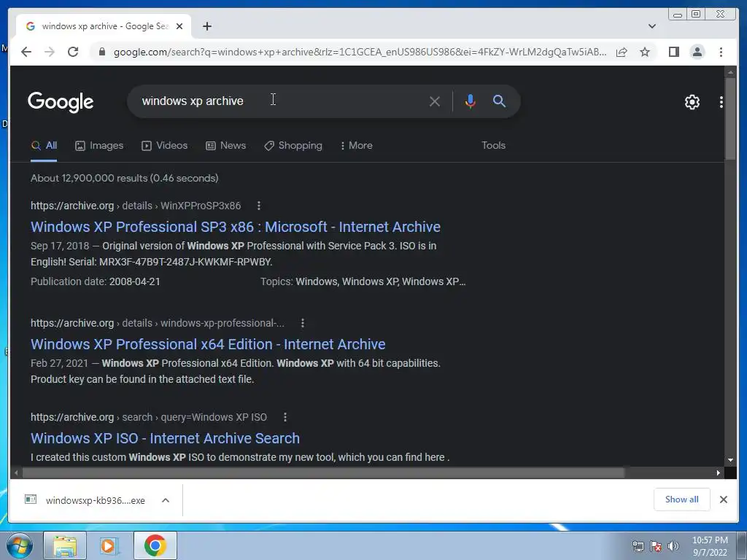
Task: Bookmark this page with the star icon
Action: 645,52
